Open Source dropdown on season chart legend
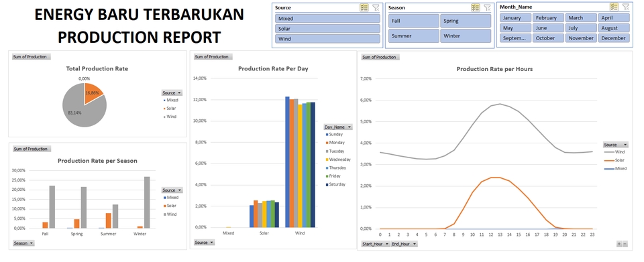 coord(172,190)
